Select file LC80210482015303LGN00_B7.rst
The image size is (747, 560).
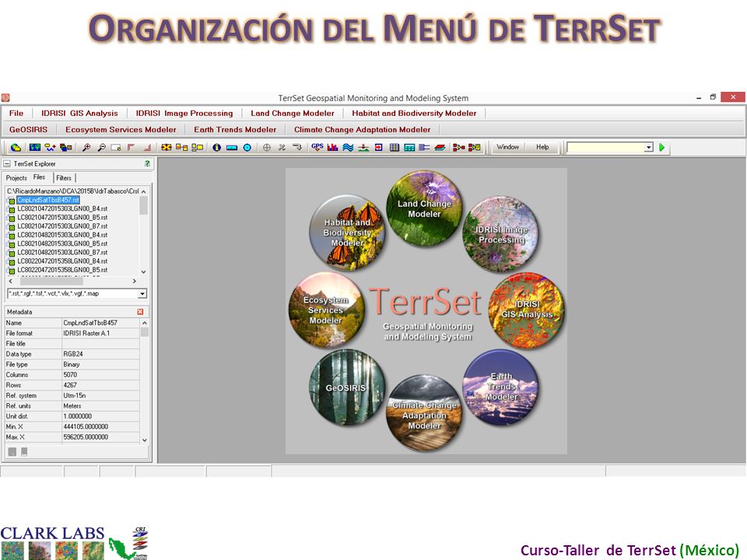pyautogui.click(x=62, y=252)
